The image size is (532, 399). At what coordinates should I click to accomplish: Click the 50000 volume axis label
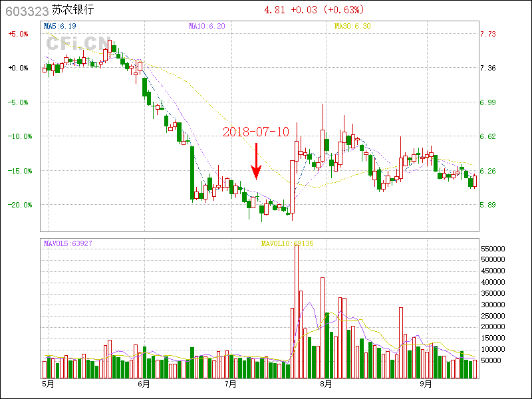coord(491,360)
